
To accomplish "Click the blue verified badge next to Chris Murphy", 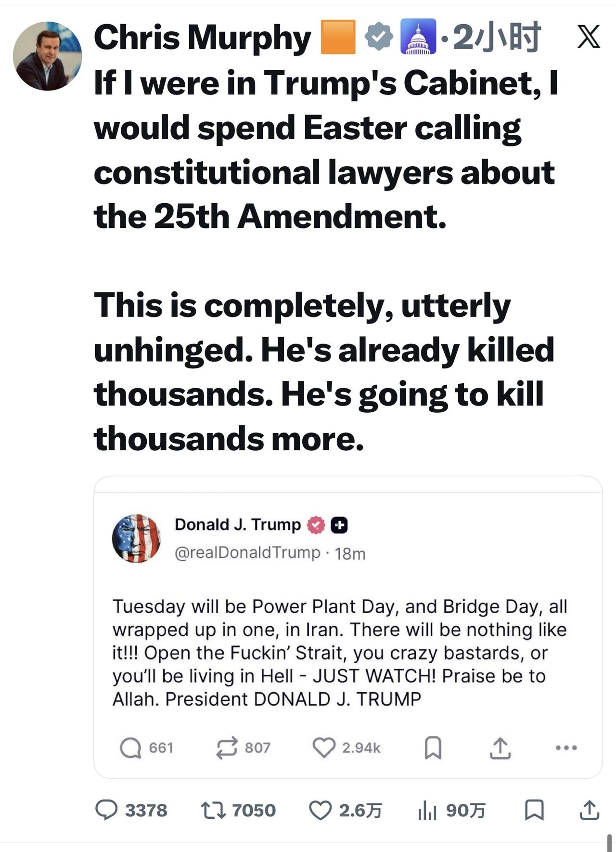I will 379,37.
